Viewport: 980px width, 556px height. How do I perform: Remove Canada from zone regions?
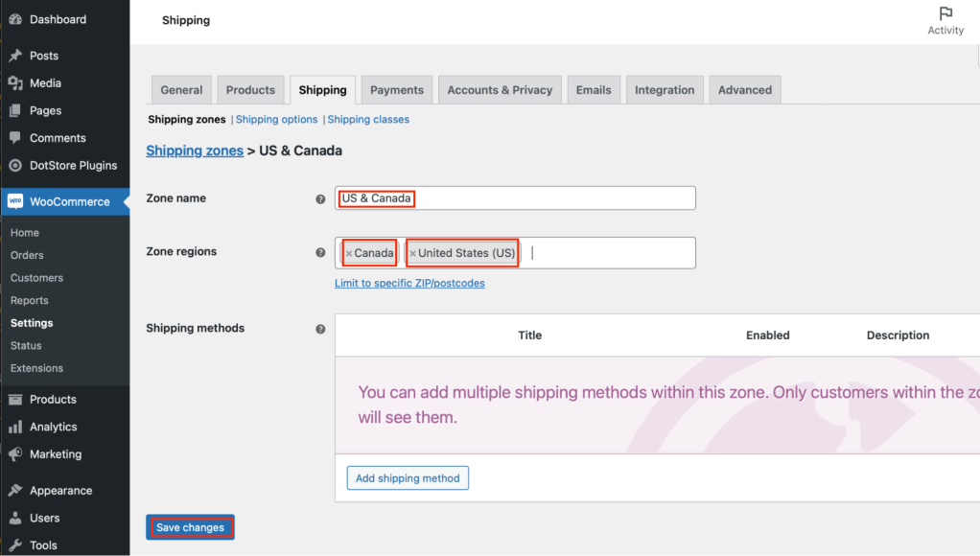(x=351, y=252)
